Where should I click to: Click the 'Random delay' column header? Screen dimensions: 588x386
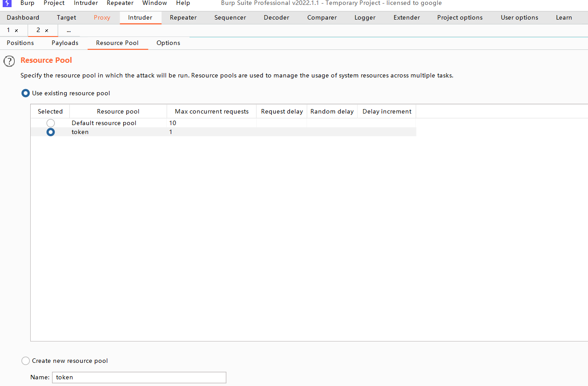coord(332,111)
